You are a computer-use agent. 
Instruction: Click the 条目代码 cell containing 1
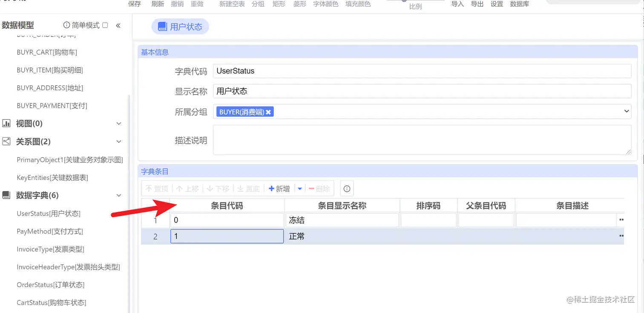pos(227,236)
